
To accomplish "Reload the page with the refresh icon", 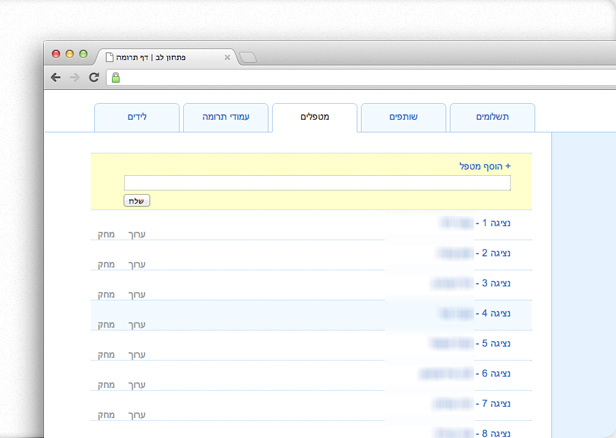I will 94,77.
